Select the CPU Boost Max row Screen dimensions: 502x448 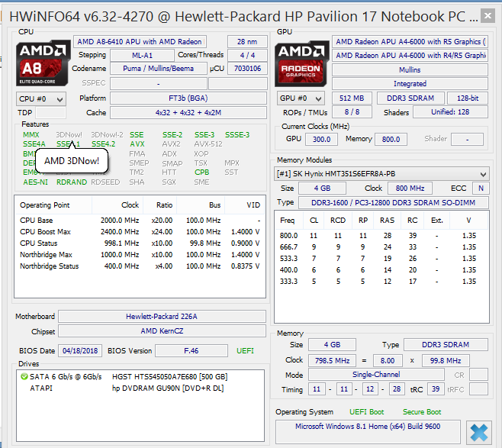point(140,232)
